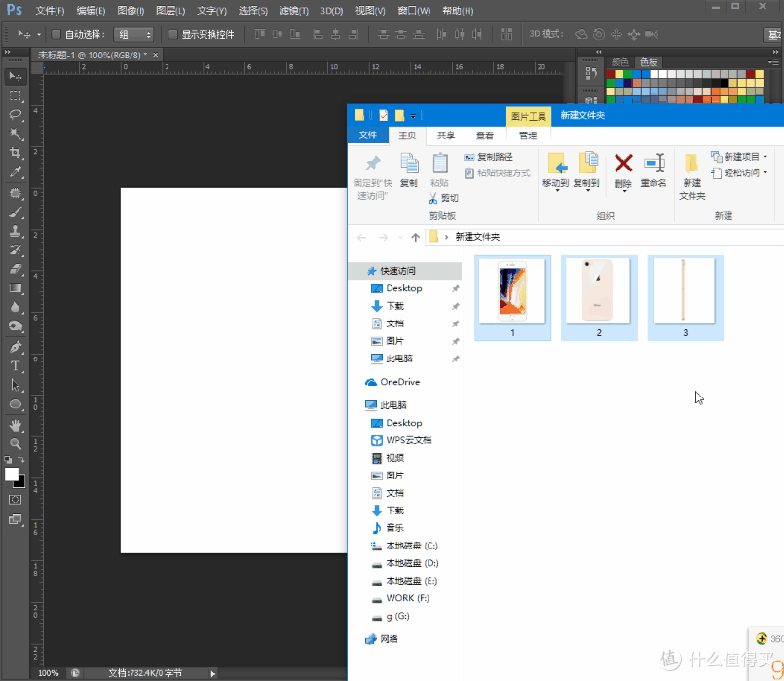Toggle Quick Mask mode icon
The width and height of the screenshot is (784, 681).
(x=15, y=500)
